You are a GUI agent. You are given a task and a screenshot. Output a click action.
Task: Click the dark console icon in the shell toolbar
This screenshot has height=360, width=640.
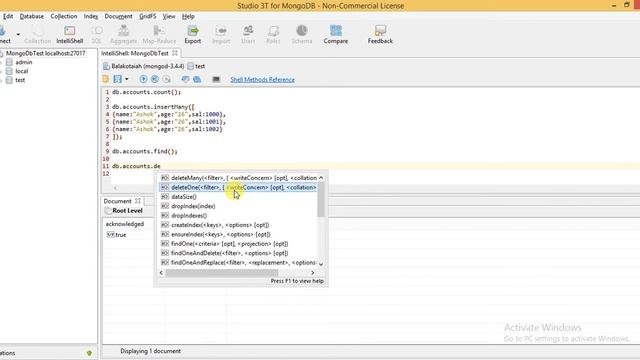click(216, 79)
